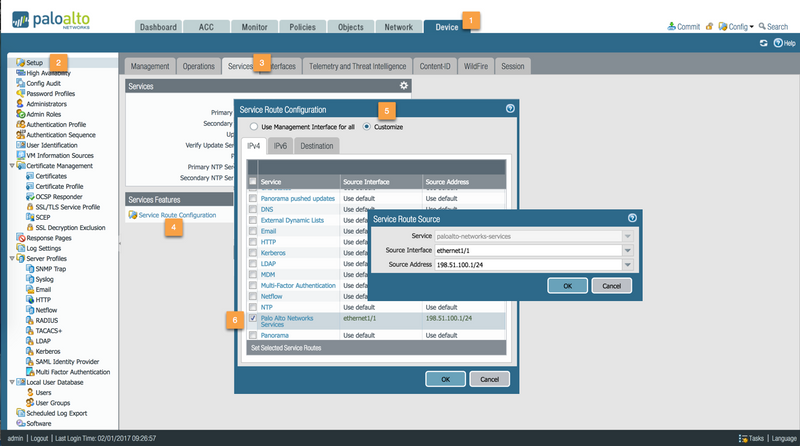Click the Scheduled Log Export icon
Image resolution: width=800 pixels, height=446 pixels.
(20, 413)
